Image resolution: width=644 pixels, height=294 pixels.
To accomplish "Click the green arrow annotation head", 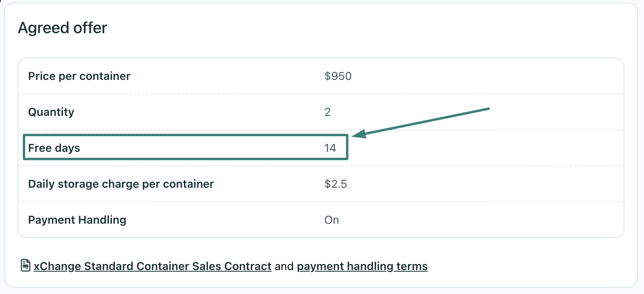I will pyautogui.click(x=359, y=134).
